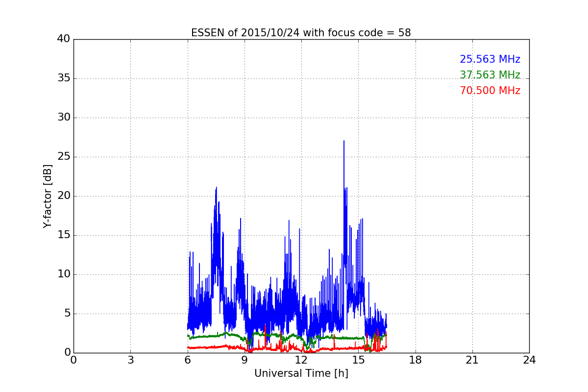Click the y-axis tick label 10

coord(64,274)
